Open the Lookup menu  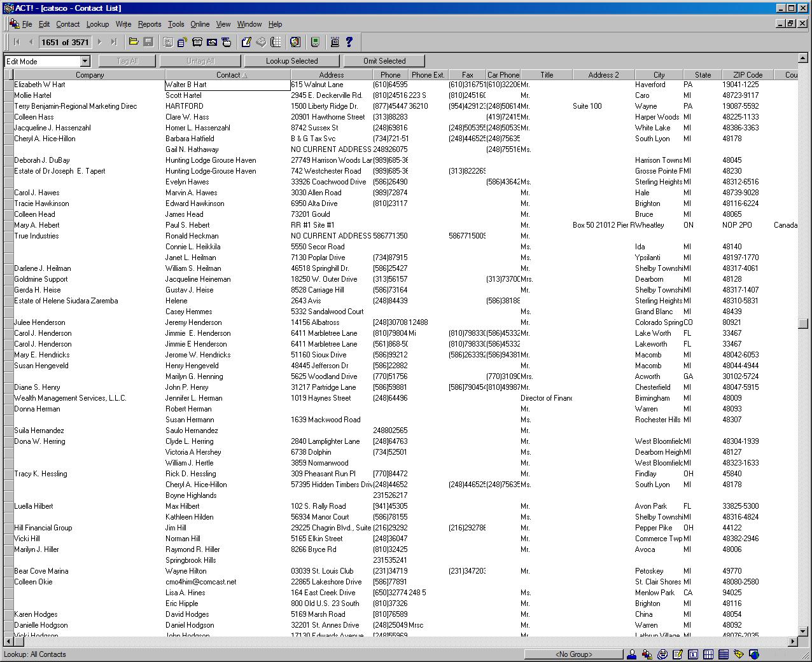pyautogui.click(x=97, y=24)
